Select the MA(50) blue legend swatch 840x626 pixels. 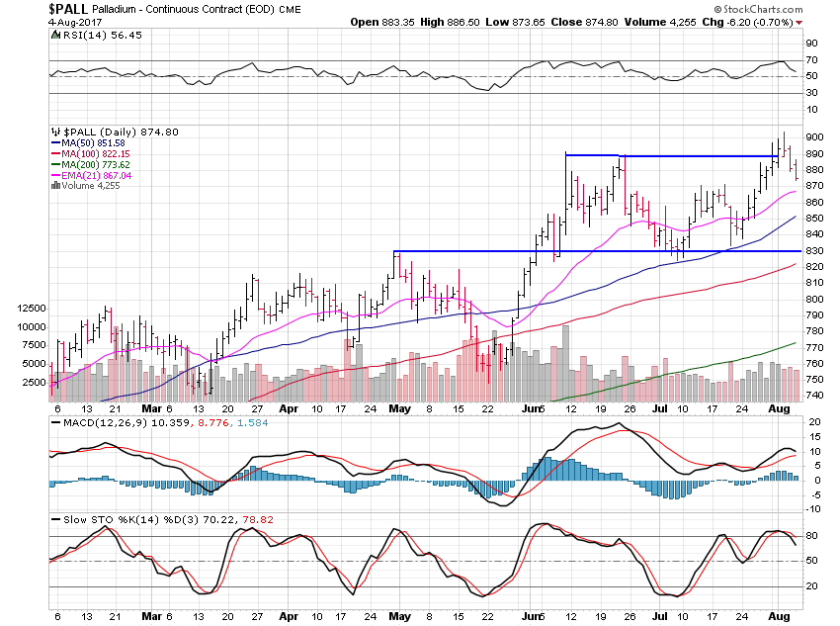coord(54,144)
